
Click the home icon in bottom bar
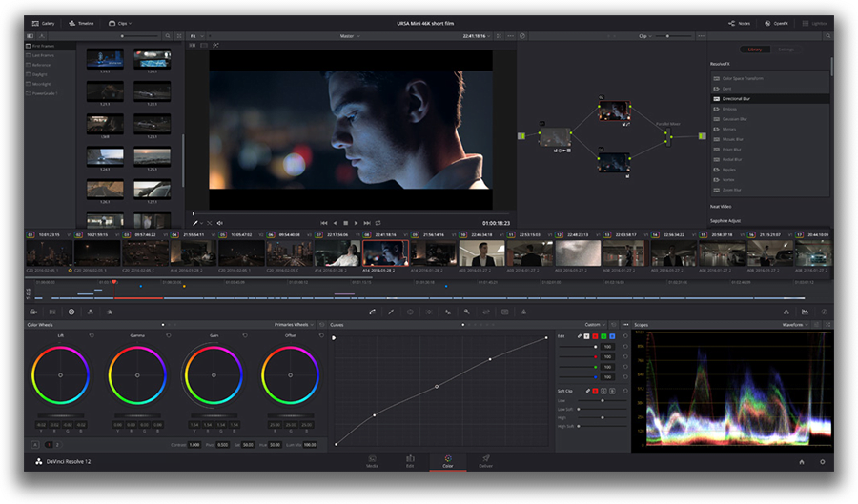(801, 462)
